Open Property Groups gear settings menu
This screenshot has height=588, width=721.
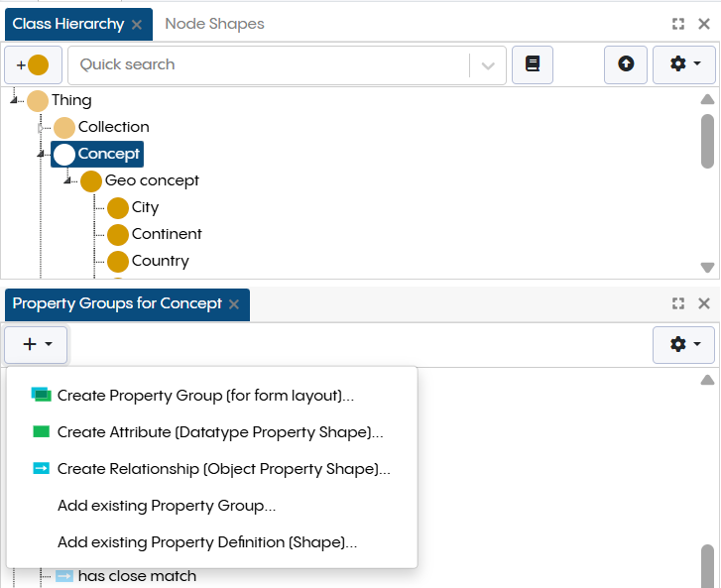click(x=684, y=344)
